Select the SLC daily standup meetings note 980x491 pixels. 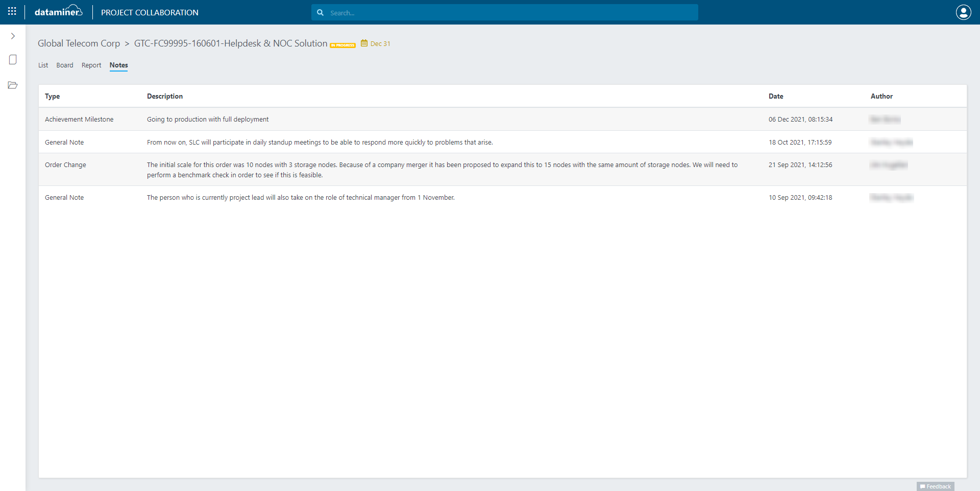click(x=320, y=143)
